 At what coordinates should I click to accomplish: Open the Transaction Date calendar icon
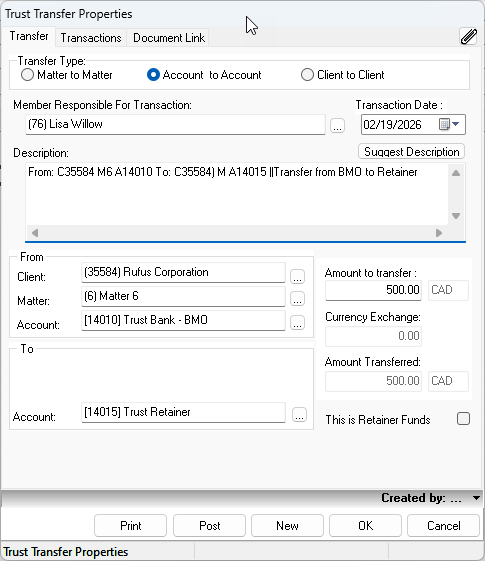pyautogui.click(x=444, y=124)
